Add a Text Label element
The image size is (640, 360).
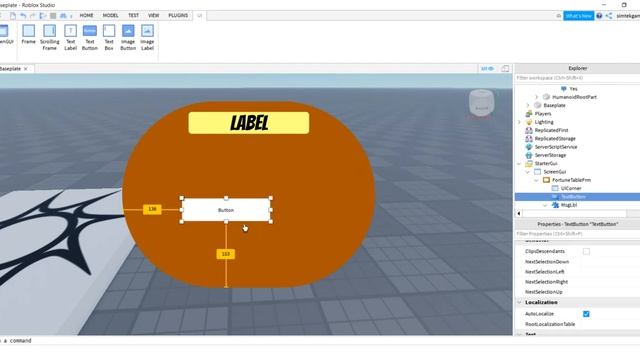[70, 37]
